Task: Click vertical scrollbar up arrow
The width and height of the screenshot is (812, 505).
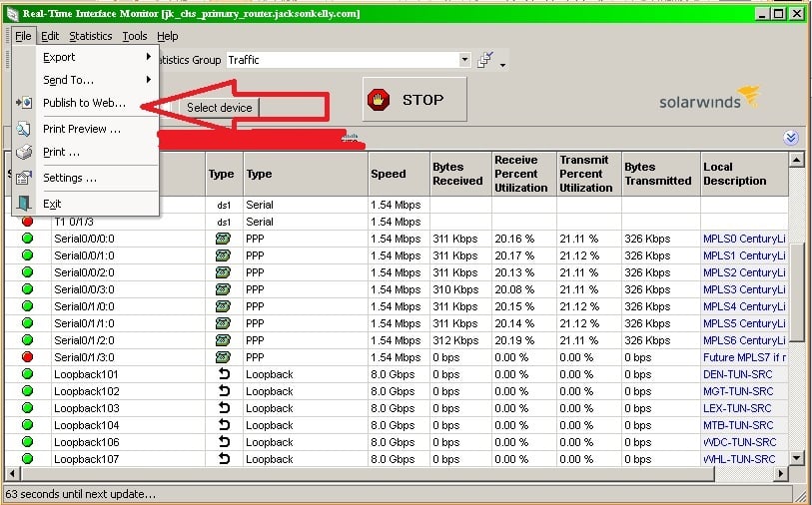Action: click(x=796, y=160)
